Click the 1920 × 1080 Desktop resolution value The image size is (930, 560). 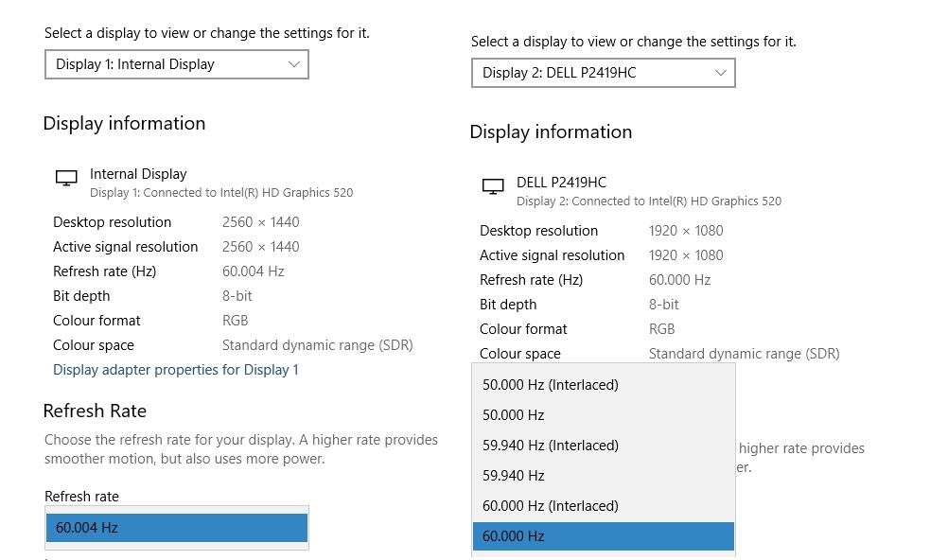click(686, 230)
